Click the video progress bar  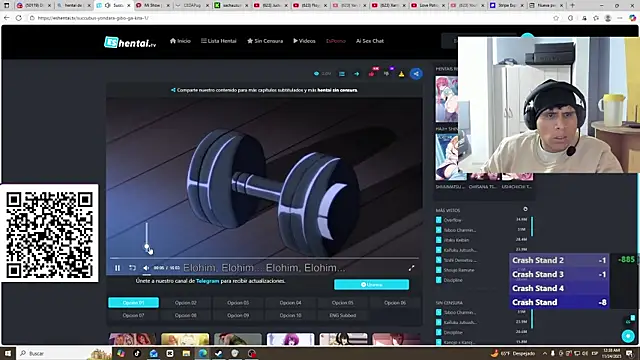coord(264,258)
